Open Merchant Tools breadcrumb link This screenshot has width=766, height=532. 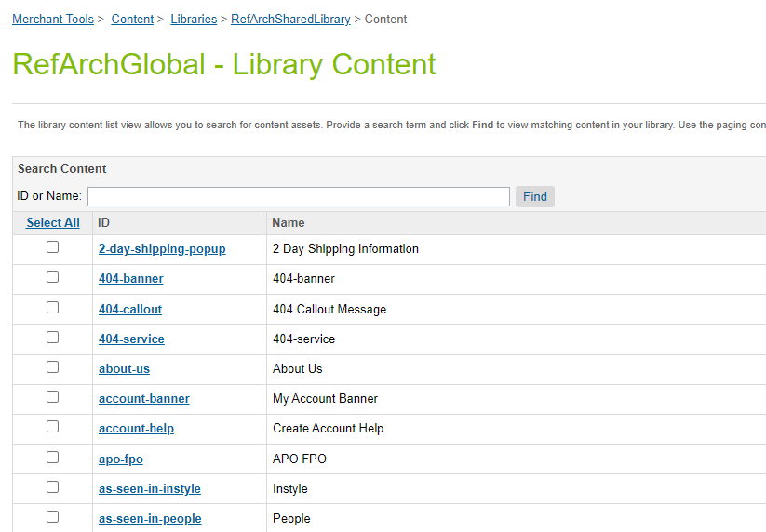click(53, 19)
